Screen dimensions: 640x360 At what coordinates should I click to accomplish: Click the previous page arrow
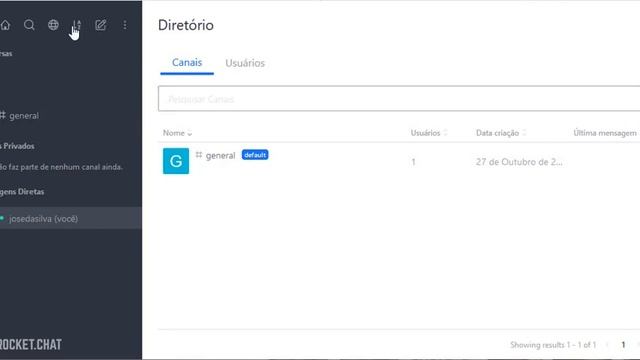click(x=607, y=345)
